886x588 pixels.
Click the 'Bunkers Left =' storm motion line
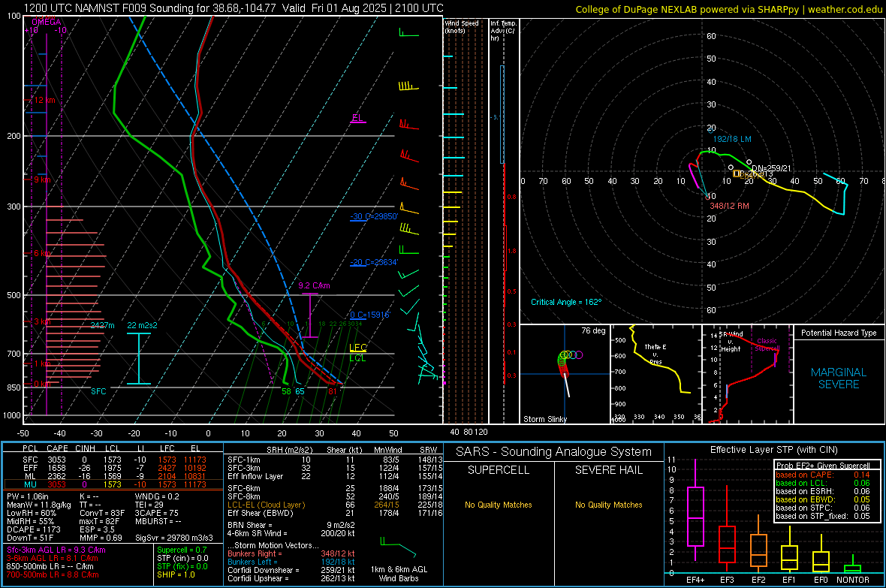click(x=291, y=562)
